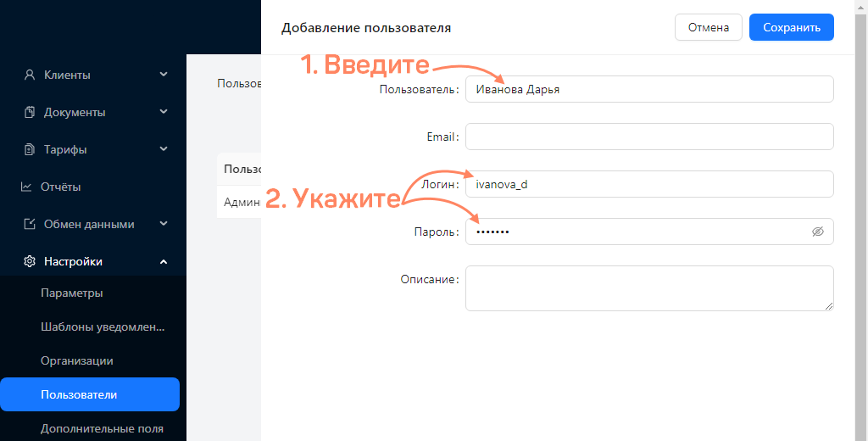Click the Отчёты chart icon
The width and height of the screenshot is (868, 441).
point(26,187)
